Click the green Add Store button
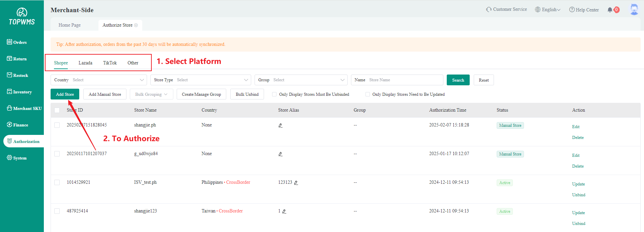Screen dimensions: 644x232 tap(65, 94)
